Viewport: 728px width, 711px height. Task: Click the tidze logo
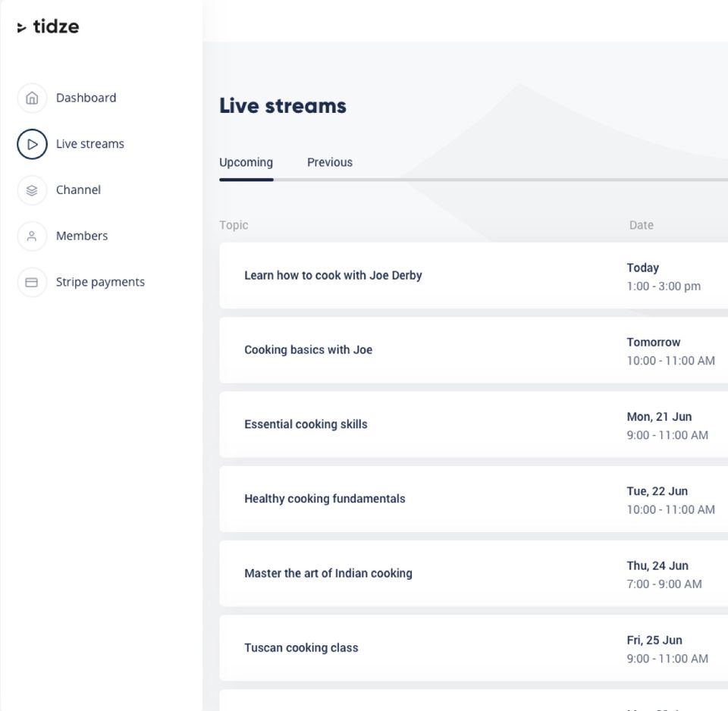pos(49,27)
